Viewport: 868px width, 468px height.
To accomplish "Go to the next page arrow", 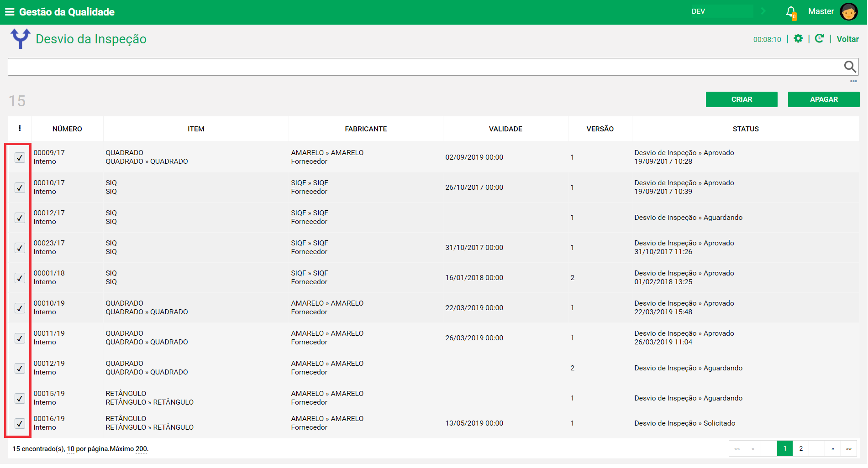I will (833, 448).
